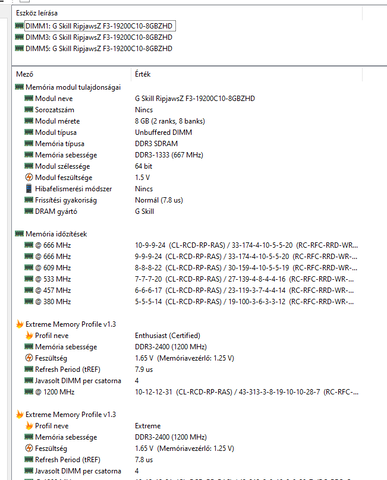The image size is (387, 480).
Task: Select the 7-7-7-20 timing value
Action: [x=244, y=279]
